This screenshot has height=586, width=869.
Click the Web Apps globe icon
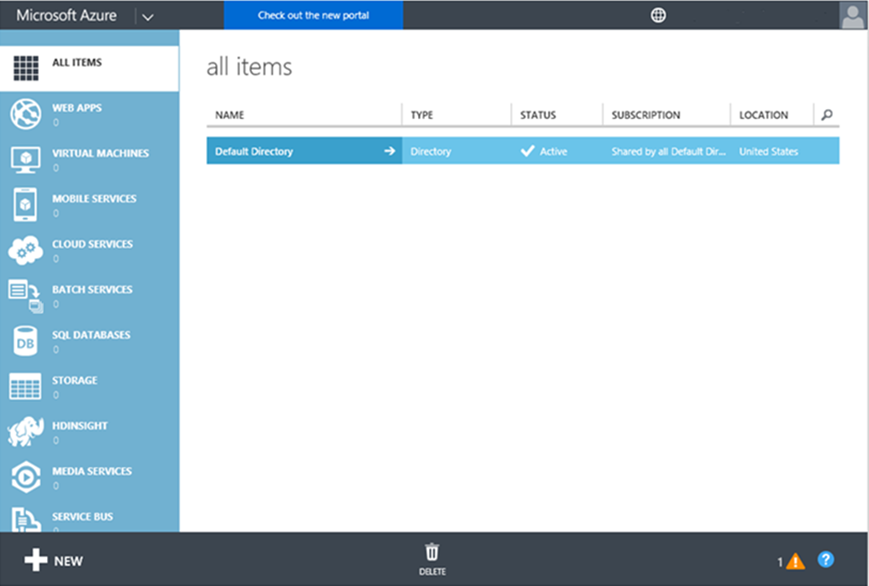[x=25, y=114]
